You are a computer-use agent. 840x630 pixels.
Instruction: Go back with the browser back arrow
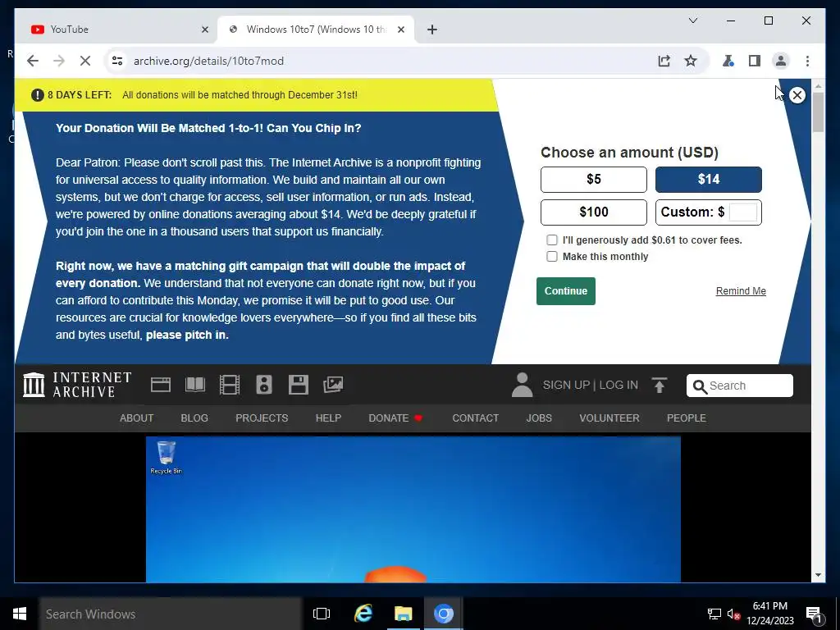[33, 61]
